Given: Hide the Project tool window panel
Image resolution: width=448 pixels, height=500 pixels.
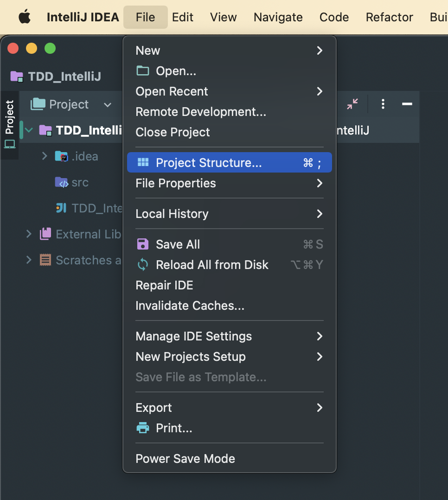Looking at the screenshot, I should (x=407, y=104).
